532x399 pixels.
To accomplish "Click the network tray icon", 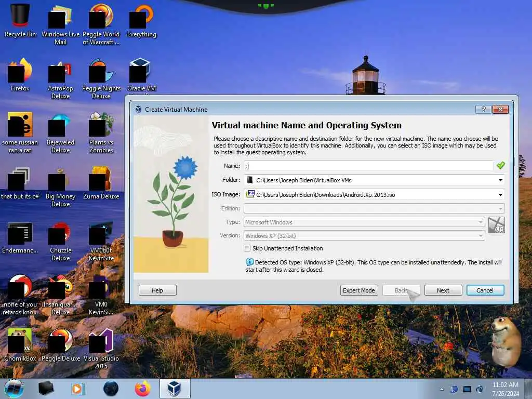I will [467, 389].
